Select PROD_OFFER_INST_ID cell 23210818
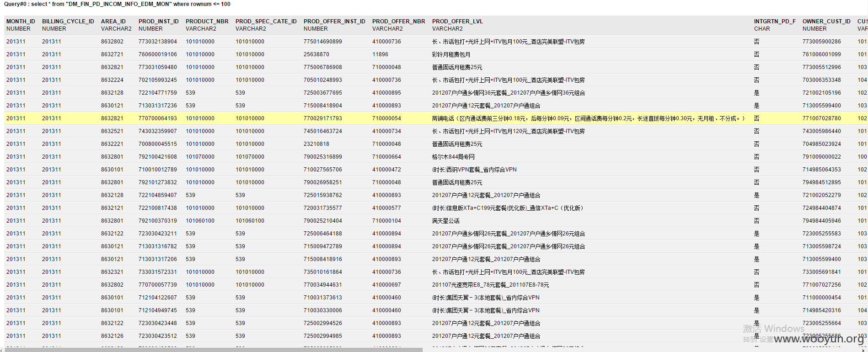 [316, 144]
